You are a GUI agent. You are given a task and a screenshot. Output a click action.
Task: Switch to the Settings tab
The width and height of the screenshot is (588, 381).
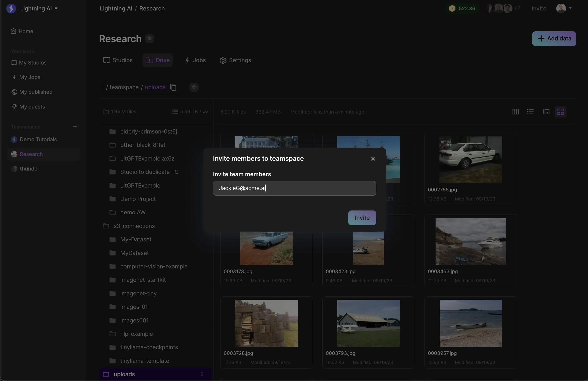pyautogui.click(x=235, y=60)
